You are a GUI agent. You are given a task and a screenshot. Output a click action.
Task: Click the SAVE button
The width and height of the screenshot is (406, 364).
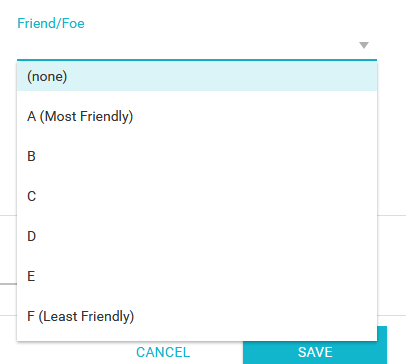coord(315,352)
